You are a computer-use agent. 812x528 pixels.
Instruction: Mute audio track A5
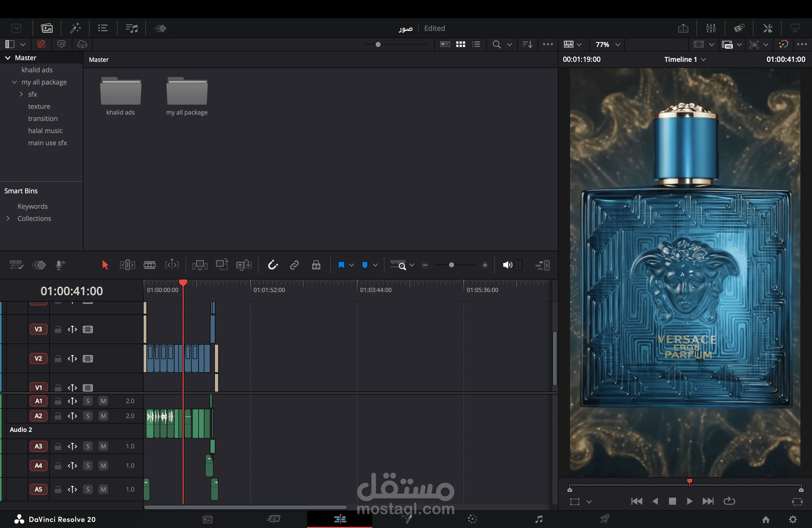click(103, 489)
